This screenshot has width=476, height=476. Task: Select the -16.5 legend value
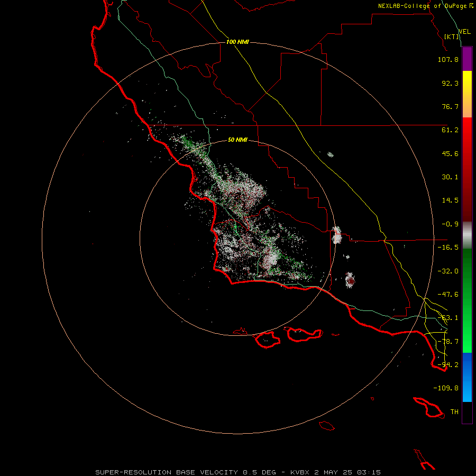pos(448,248)
